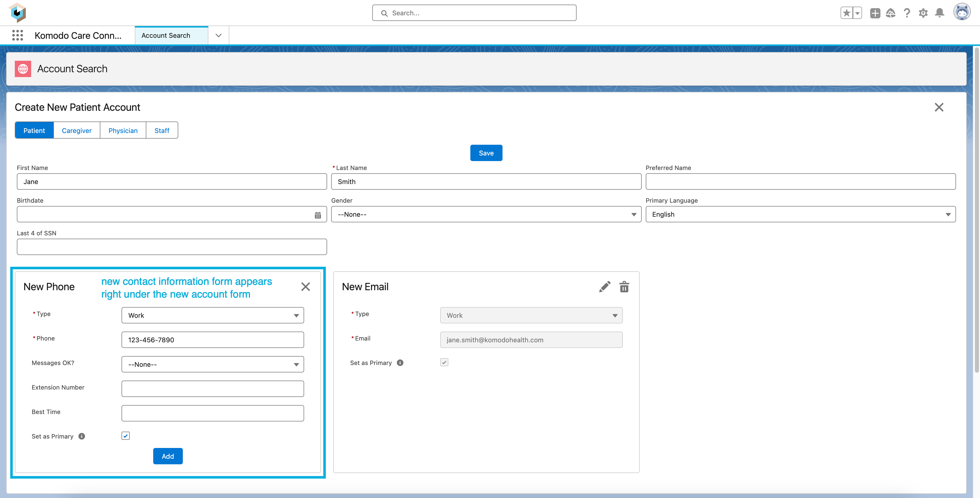The height and width of the screenshot is (498, 980).
Task: Select the Patient tab
Action: click(x=34, y=130)
